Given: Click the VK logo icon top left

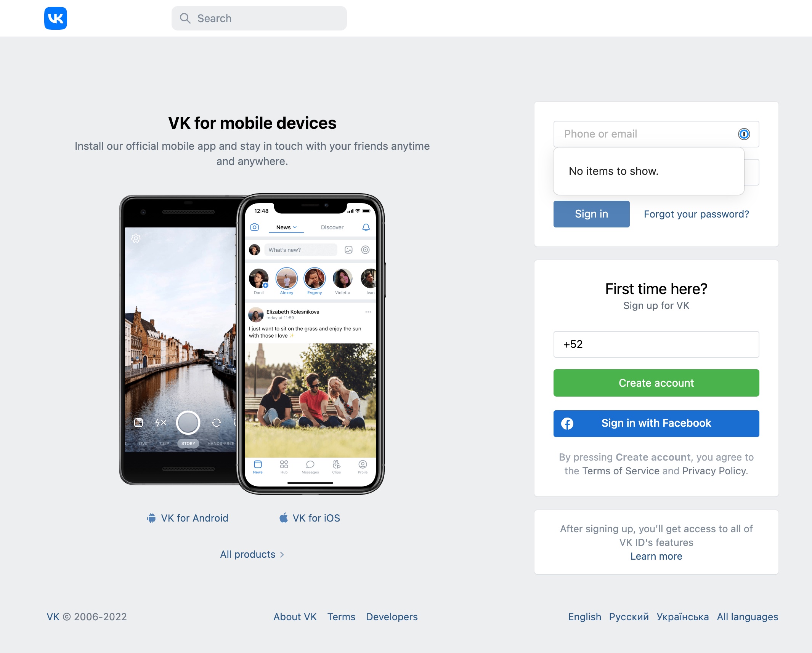Looking at the screenshot, I should coord(56,18).
